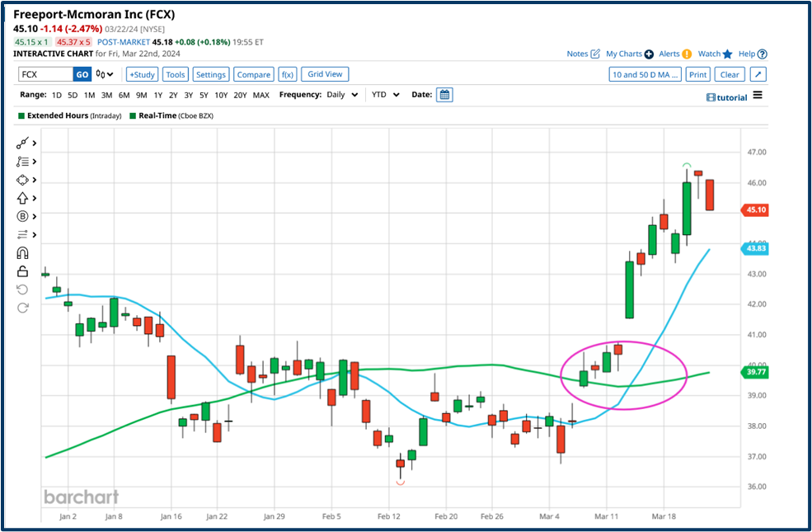Click the FCX symbol input field
Image resolution: width=812 pixels, height=532 pixels.
point(45,74)
